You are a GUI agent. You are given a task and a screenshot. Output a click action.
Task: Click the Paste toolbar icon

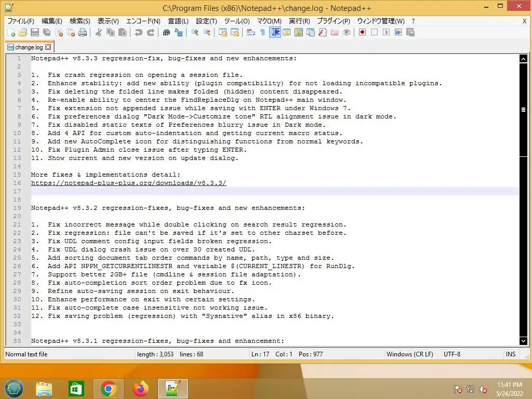pos(123,32)
